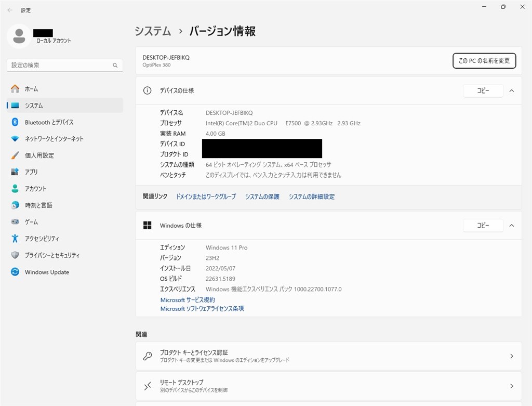The image size is (532, 406).
Task: Click the ペンとタッチ availability value
Action: click(x=273, y=175)
